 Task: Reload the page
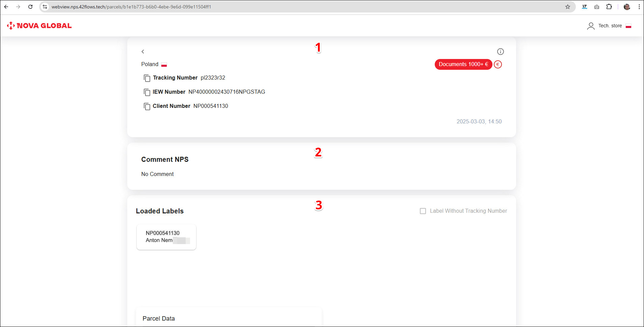(x=30, y=7)
